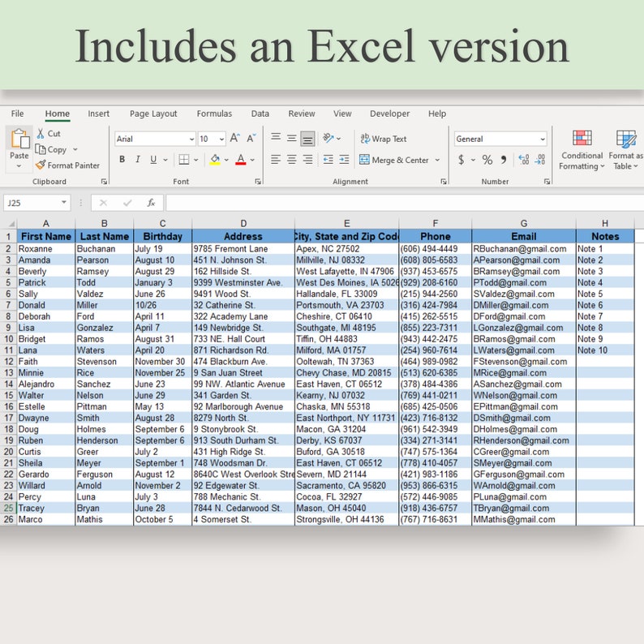Apply percent style
The height and width of the screenshot is (644, 644).
click(x=487, y=159)
